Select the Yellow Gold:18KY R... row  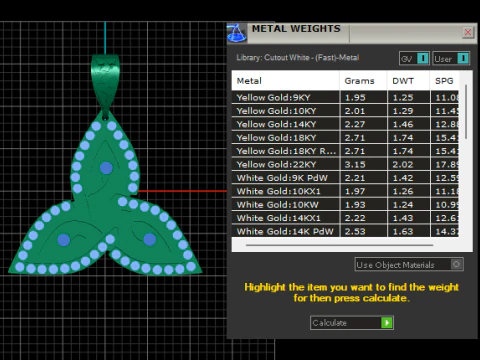tap(345, 151)
